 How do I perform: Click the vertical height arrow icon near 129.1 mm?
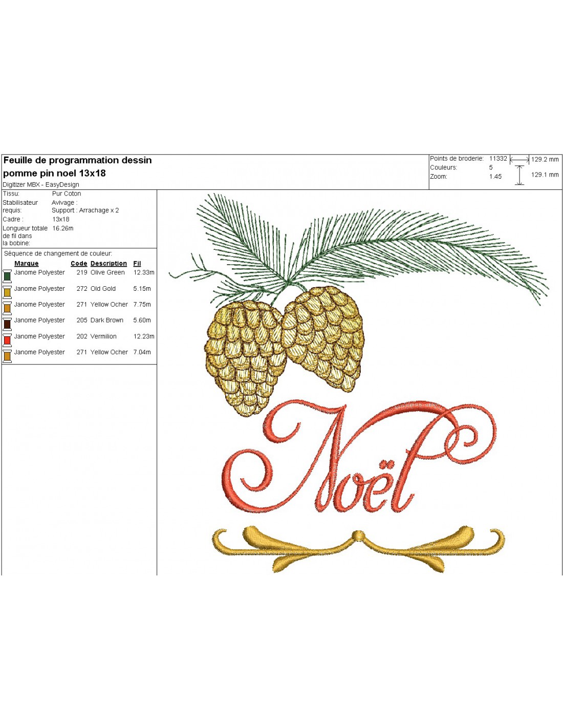(x=519, y=175)
